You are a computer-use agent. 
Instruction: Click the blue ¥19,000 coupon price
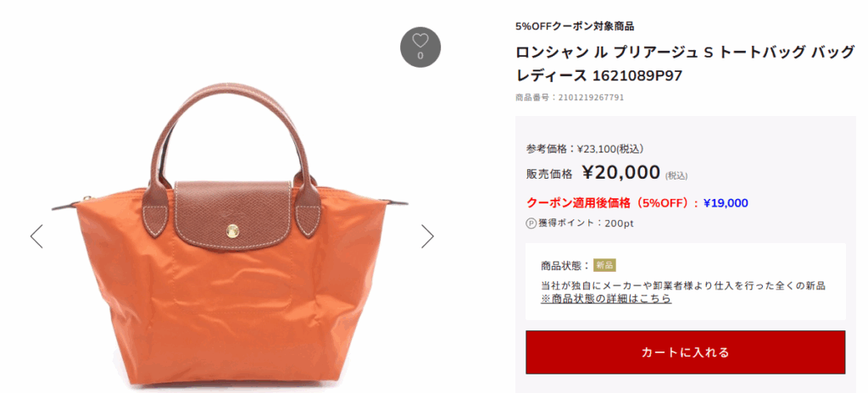pos(726,203)
